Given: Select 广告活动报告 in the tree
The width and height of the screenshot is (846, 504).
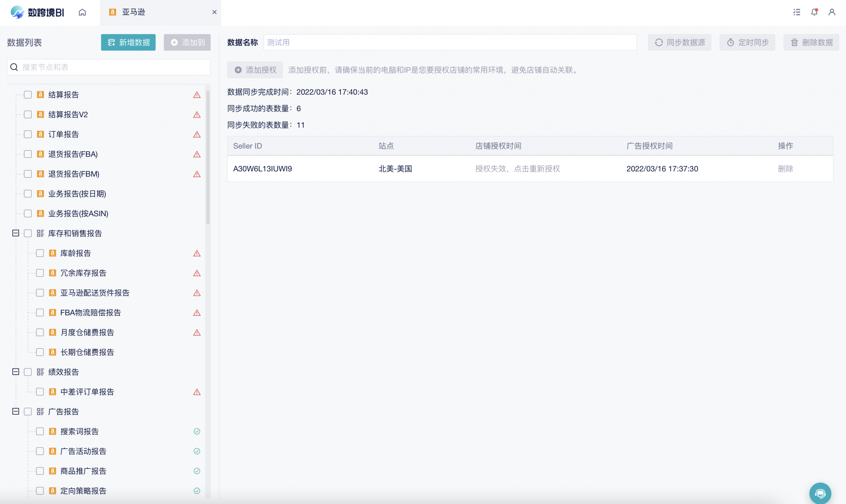Looking at the screenshot, I should pos(83,451).
